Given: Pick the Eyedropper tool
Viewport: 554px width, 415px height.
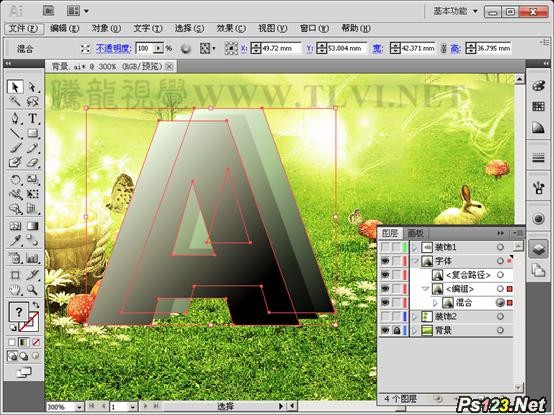Looking at the screenshot, I should coord(15,241).
